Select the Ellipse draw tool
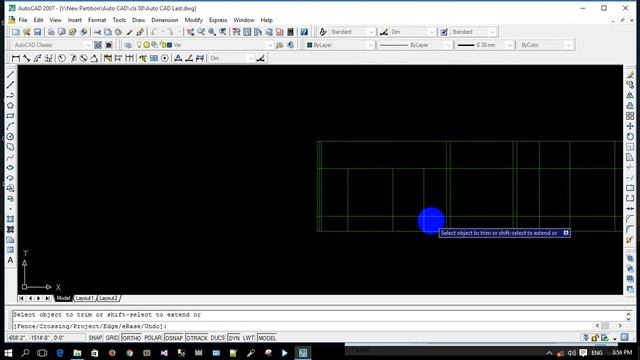This screenshot has width=640, height=360. (x=10, y=167)
